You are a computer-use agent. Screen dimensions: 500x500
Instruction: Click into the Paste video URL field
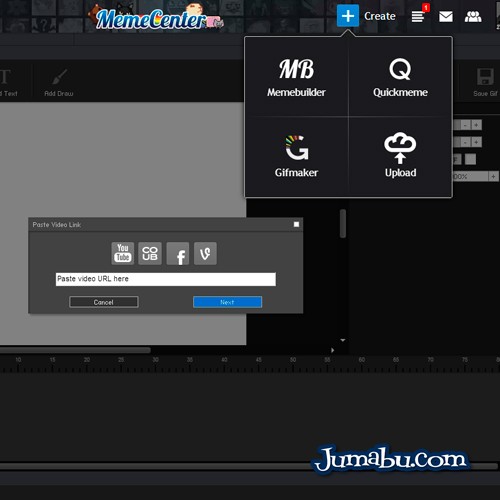(166, 279)
